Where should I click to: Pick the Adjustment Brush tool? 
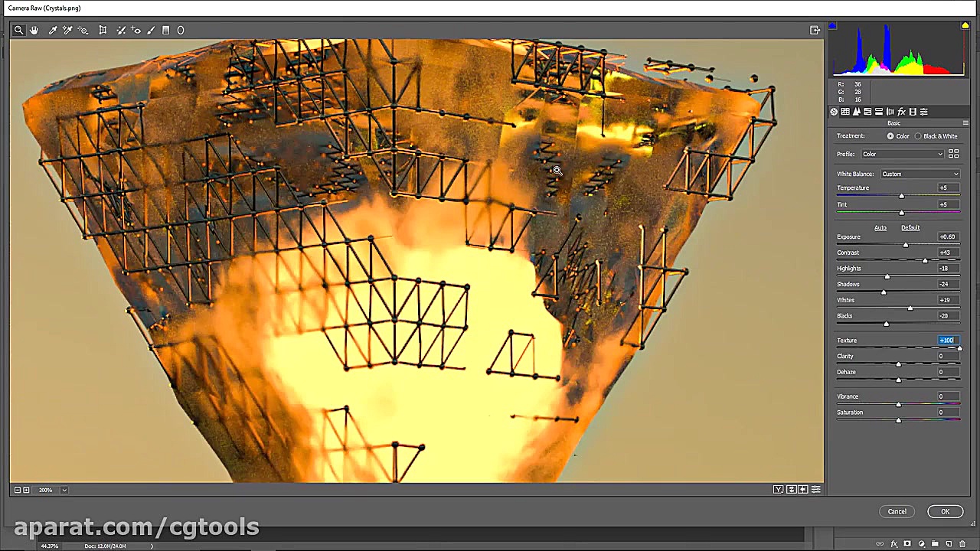coord(151,31)
